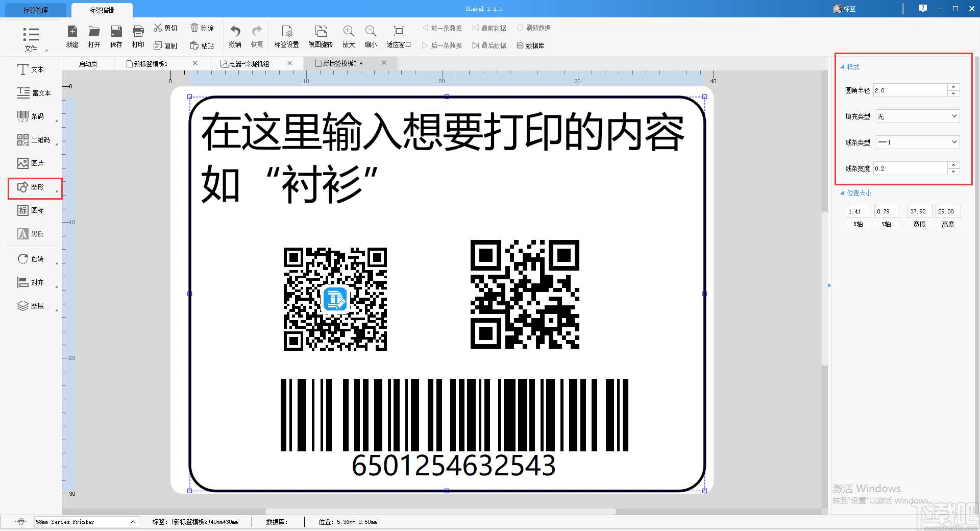The width and height of the screenshot is (980, 531).
Task: Increase 圆角半径 corner radius with stepper
Action: click(x=952, y=87)
